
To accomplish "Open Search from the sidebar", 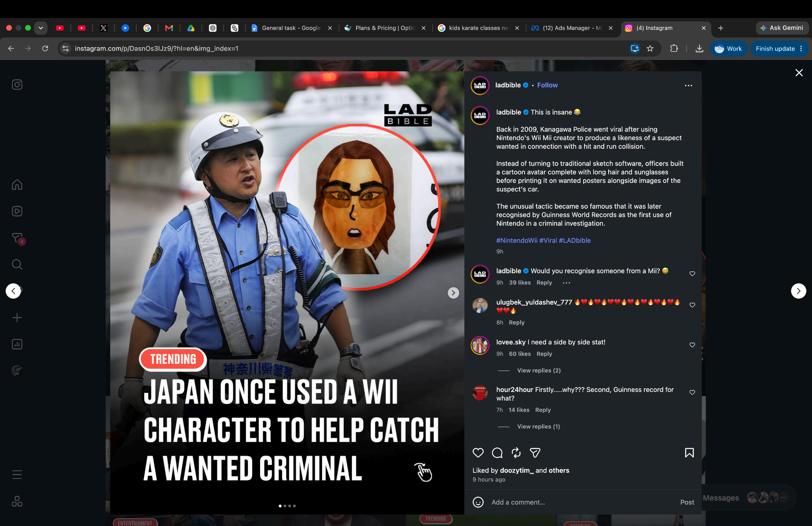I will pos(17,264).
